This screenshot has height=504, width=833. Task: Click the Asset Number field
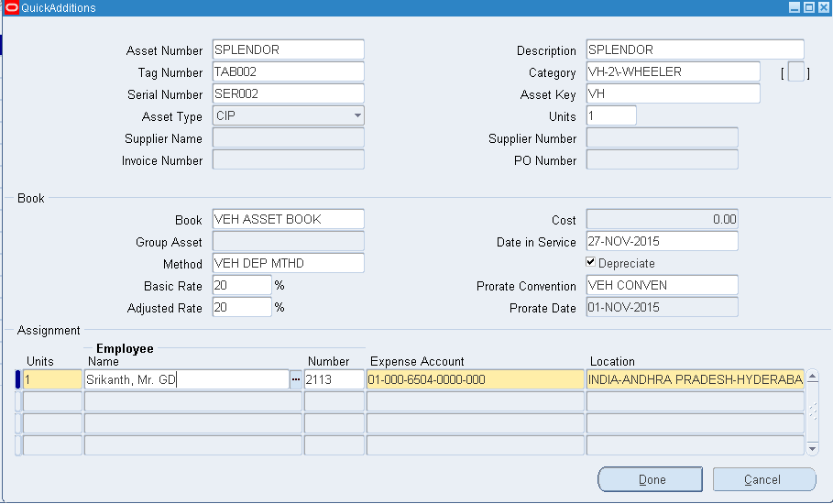point(288,49)
